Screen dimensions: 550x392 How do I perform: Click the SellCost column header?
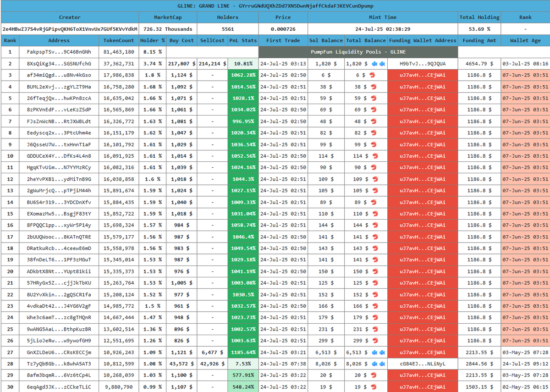213,40
